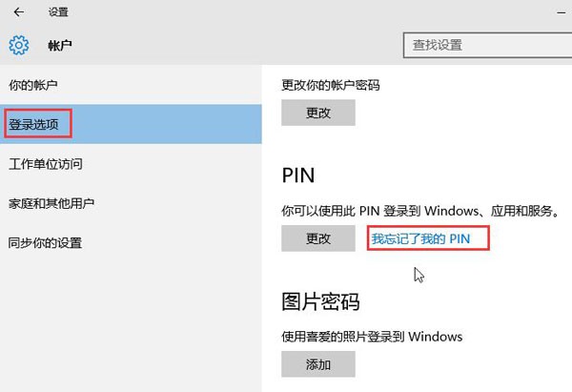Click 更改 under account password
This screenshot has width=572, height=392.
(318, 113)
